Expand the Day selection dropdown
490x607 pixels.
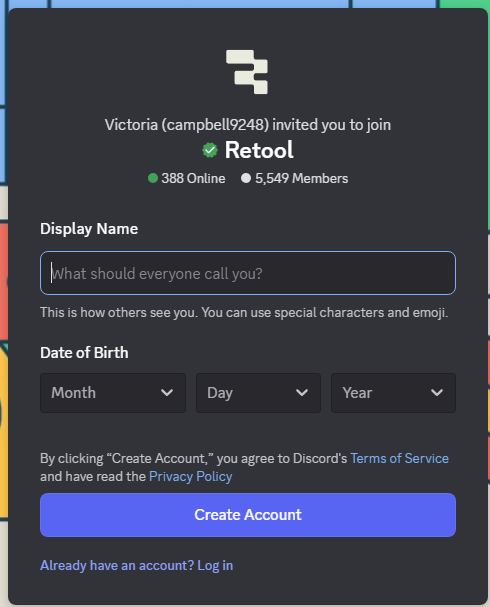point(258,393)
